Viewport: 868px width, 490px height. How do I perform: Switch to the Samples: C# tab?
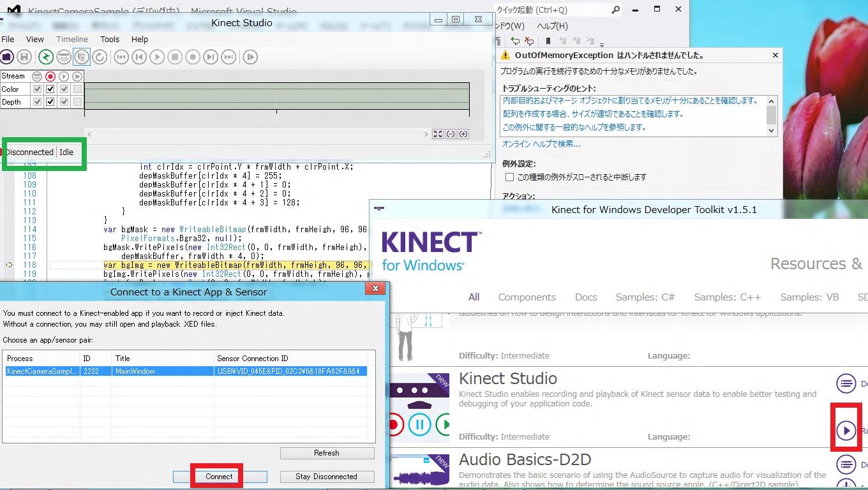(645, 297)
